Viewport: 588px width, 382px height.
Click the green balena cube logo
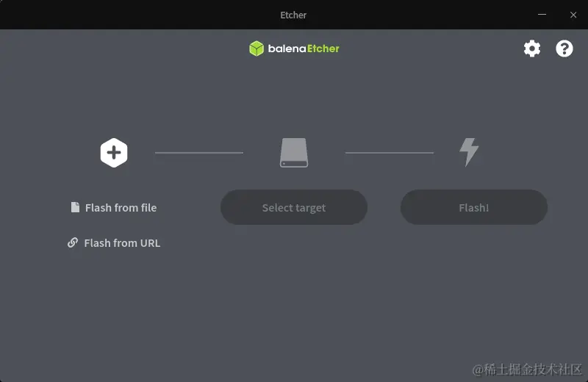tap(257, 48)
